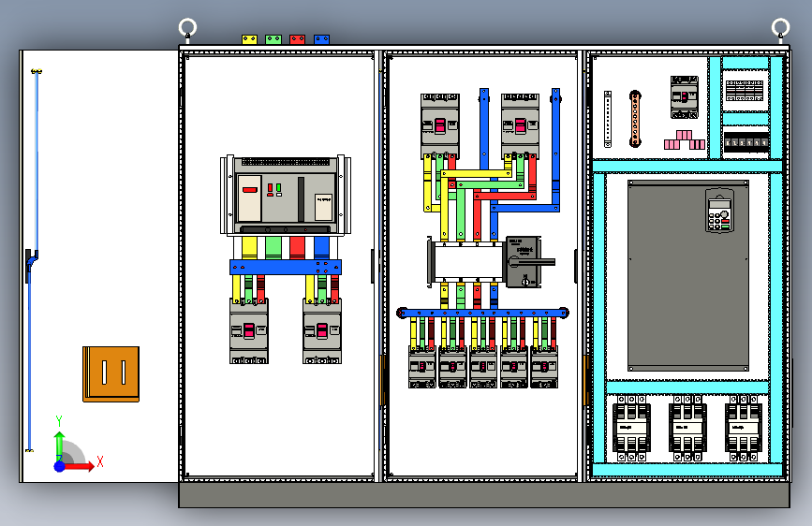Select the blue busbar terminal atop the cabinet
This screenshot has height=526, width=812.
pos(321,39)
